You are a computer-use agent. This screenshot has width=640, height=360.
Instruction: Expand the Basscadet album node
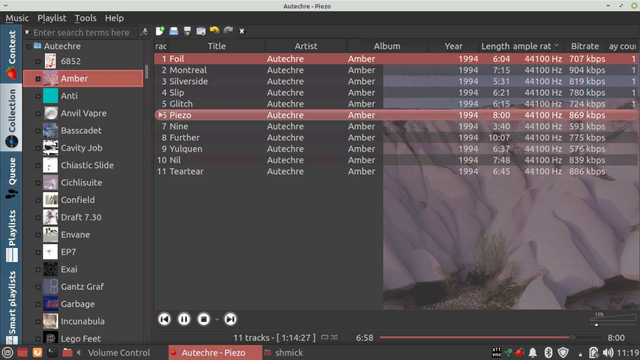pyautogui.click(x=38, y=131)
